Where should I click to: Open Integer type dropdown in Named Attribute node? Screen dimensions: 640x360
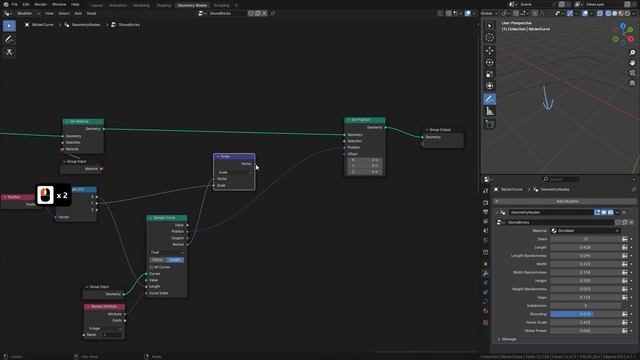pos(104,329)
